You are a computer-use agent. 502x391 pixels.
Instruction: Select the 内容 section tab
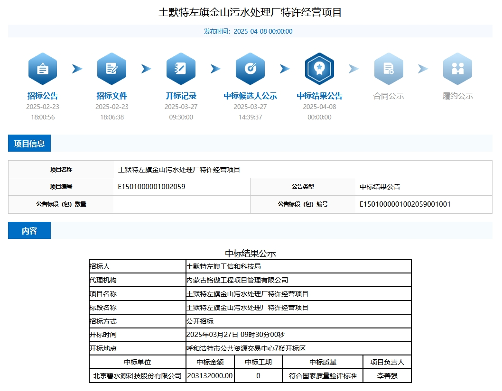click(29, 231)
